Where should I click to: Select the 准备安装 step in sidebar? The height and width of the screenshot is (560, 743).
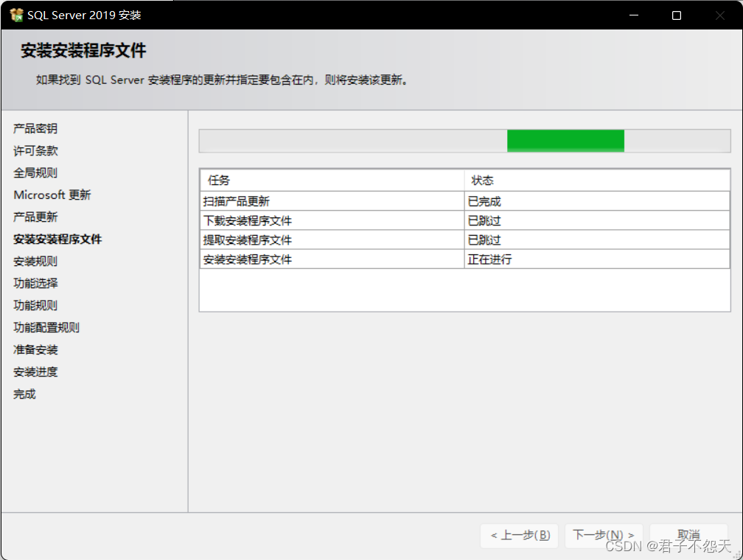[35, 350]
